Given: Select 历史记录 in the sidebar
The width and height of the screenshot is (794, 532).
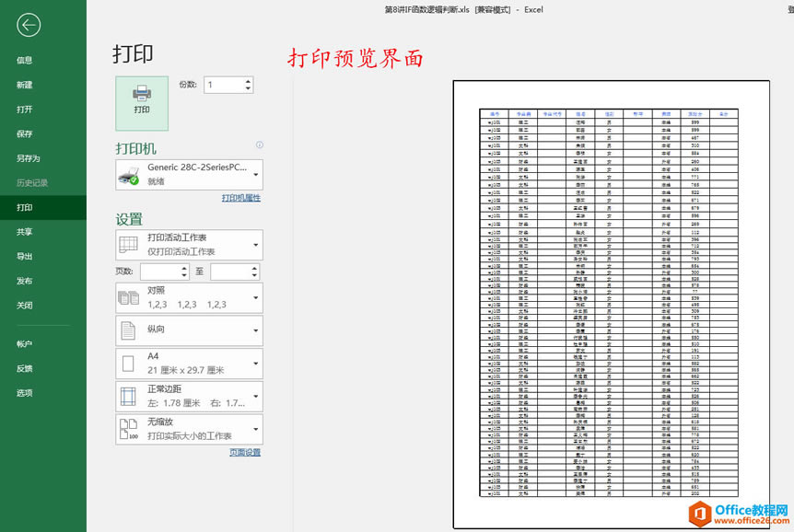Looking at the screenshot, I should click(43, 183).
